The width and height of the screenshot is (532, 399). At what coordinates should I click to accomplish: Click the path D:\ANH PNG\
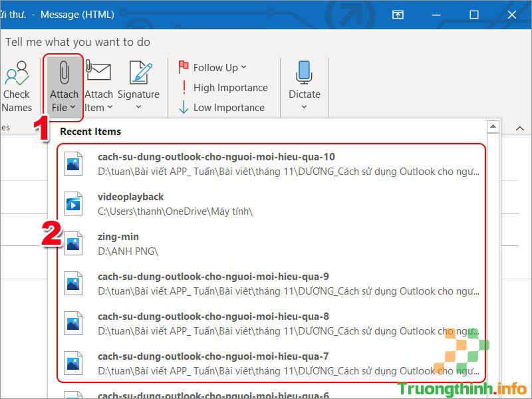pyautogui.click(x=128, y=251)
